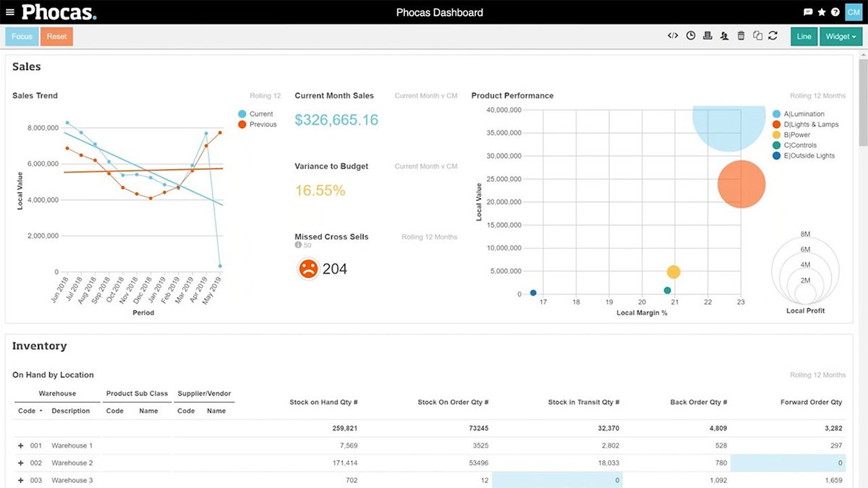Image resolution: width=868 pixels, height=488 pixels.
Task: Open the main navigation hamburger menu
Action: pyautogui.click(x=9, y=12)
